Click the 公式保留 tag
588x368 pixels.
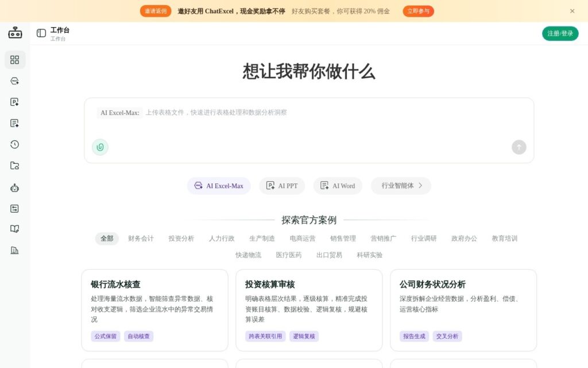pyautogui.click(x=106, y=336)
